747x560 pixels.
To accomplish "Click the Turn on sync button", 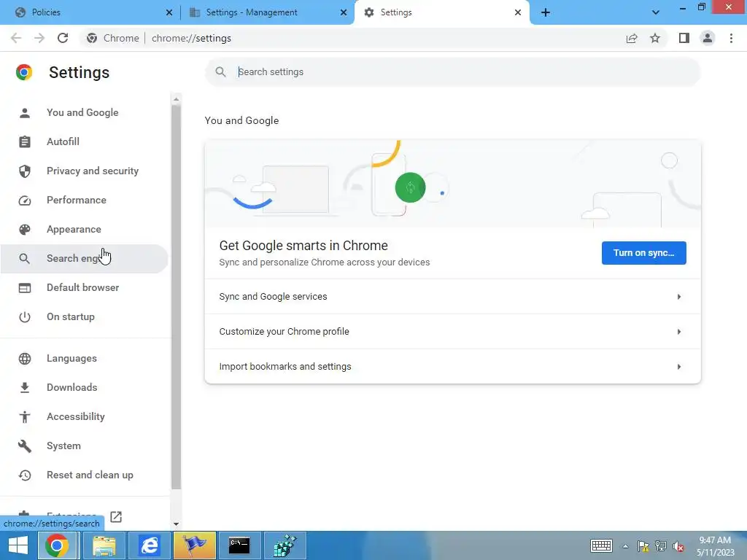I will tap(643, 253).
